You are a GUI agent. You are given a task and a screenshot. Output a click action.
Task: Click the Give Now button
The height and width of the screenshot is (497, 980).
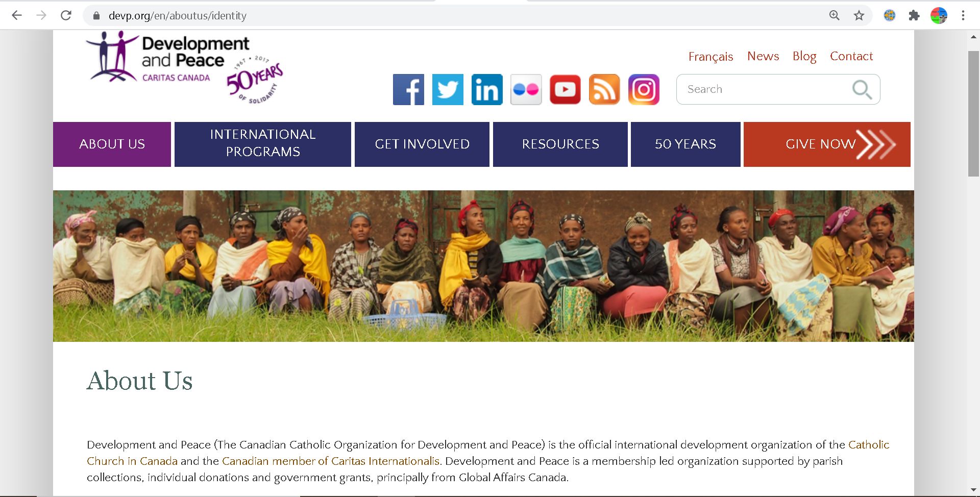tap(827, 144)
